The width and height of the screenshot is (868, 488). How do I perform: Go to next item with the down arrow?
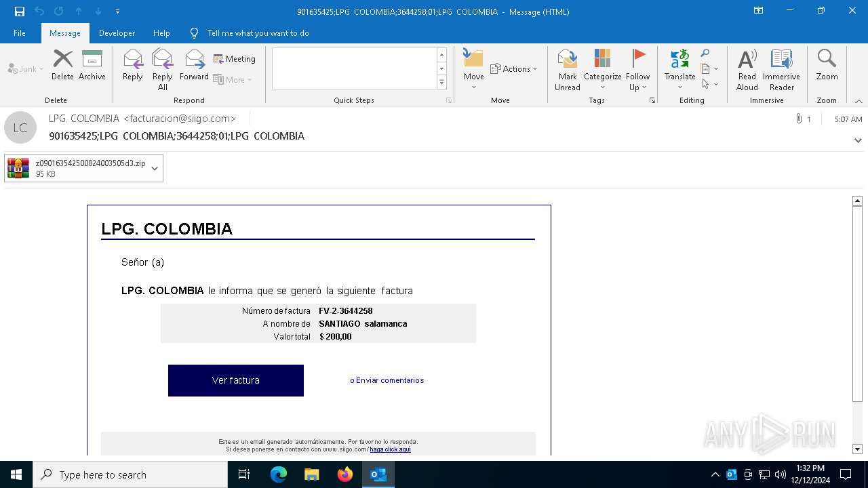[98, 12]
